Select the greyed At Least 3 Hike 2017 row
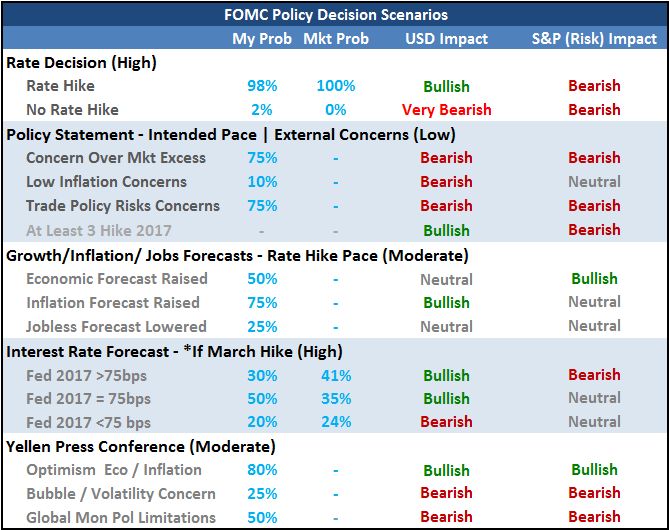Viewport: 669px width, 530px height. coord(334,230)
